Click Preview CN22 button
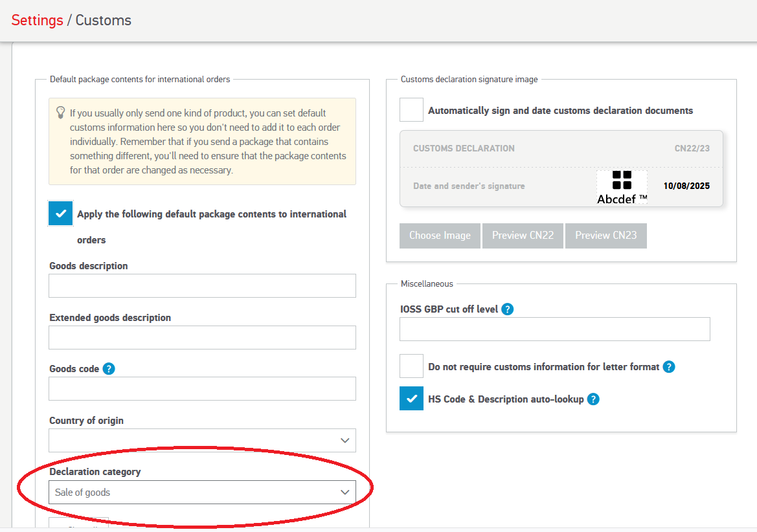Screen dimensions: 757x532 (523, 236)
